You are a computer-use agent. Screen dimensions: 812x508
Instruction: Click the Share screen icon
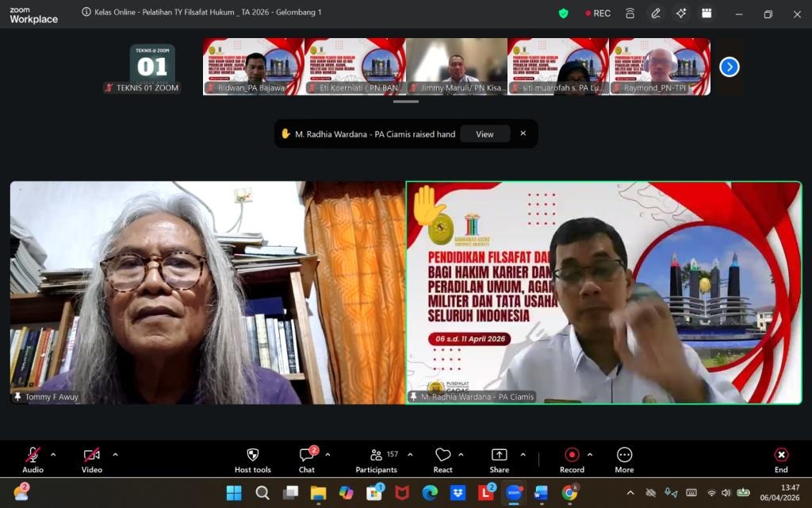pos(499,455)
